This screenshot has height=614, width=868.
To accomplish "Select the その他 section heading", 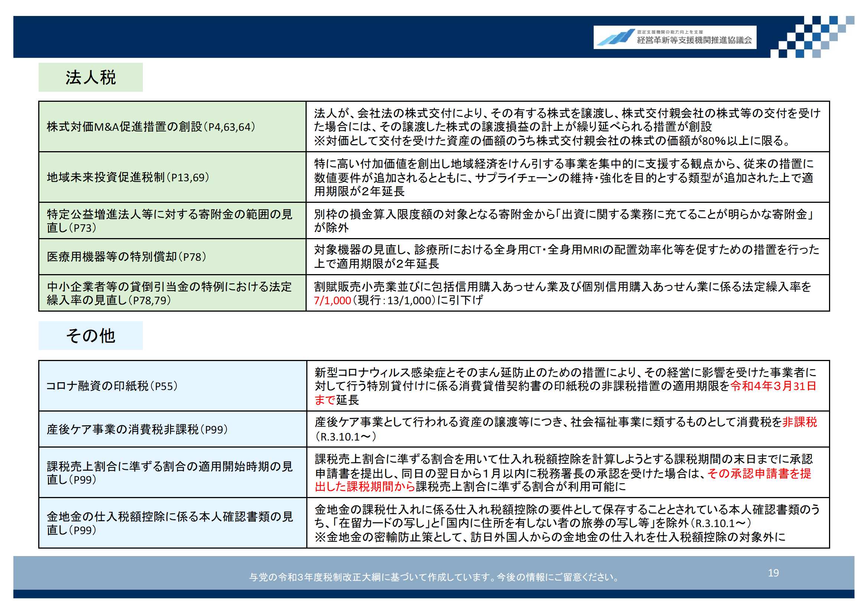I will [90, 335].
